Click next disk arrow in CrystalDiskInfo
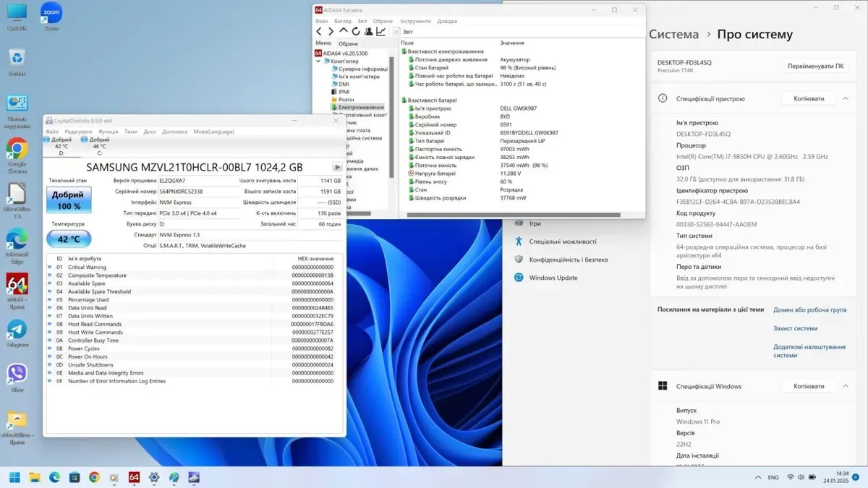This screenshot has width=868, height=488. point(336,167)
